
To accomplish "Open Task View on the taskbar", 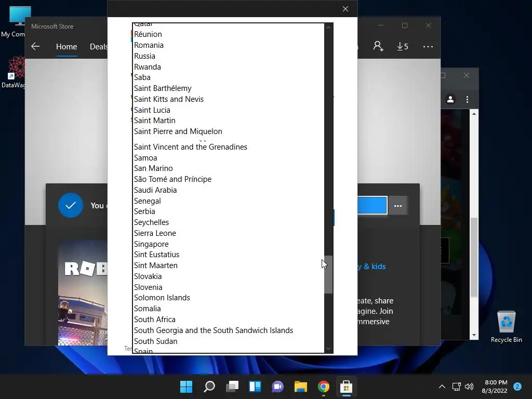I will (x=232, y=387).
